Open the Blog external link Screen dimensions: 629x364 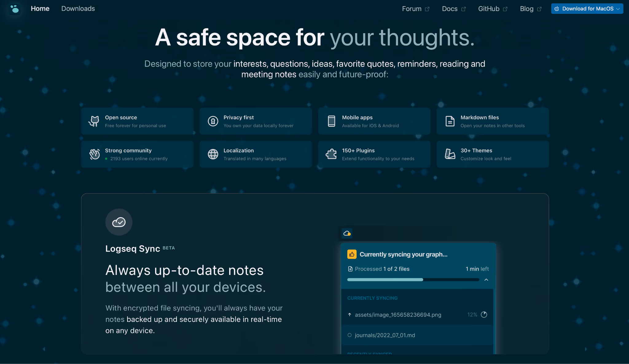tap(531, 9)
